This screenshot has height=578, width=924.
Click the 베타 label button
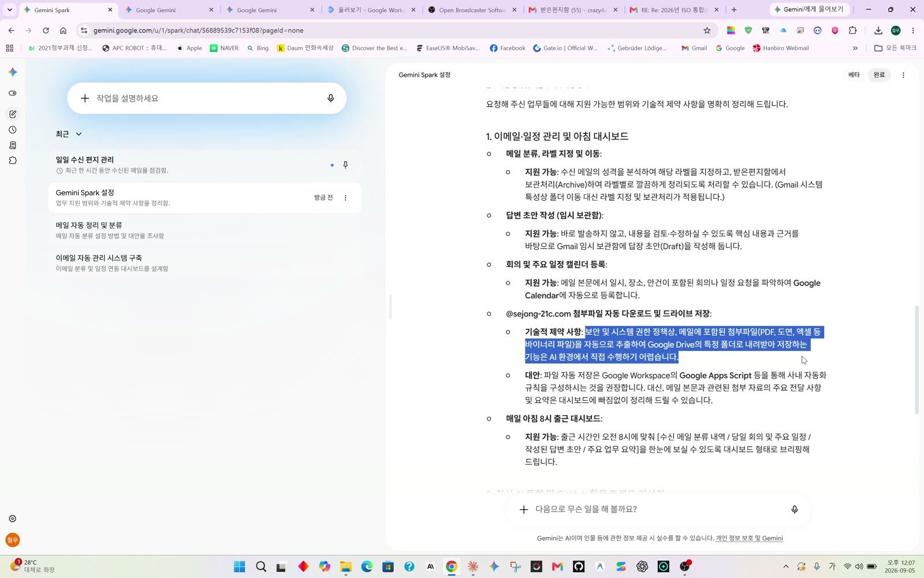click(x=854, y=75)
